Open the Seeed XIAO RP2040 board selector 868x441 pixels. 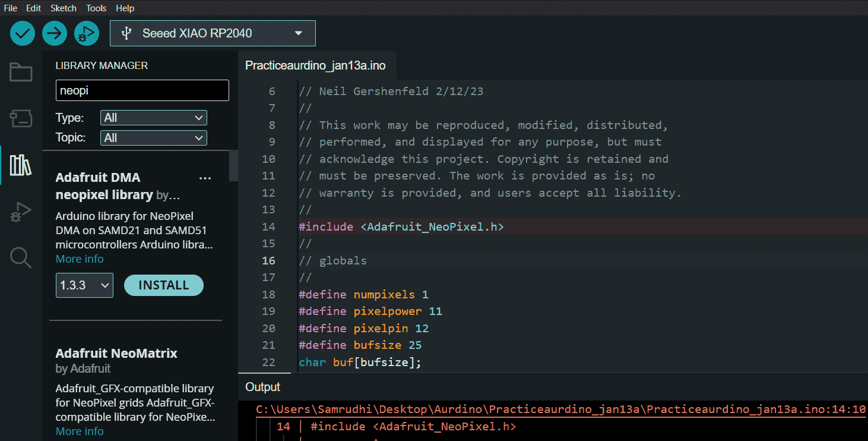point(213,33)
